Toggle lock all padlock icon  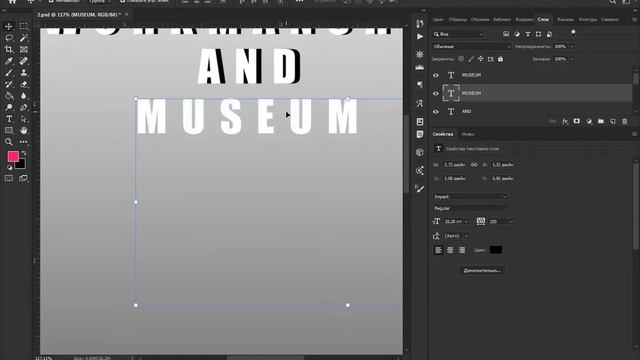[500, 59]
